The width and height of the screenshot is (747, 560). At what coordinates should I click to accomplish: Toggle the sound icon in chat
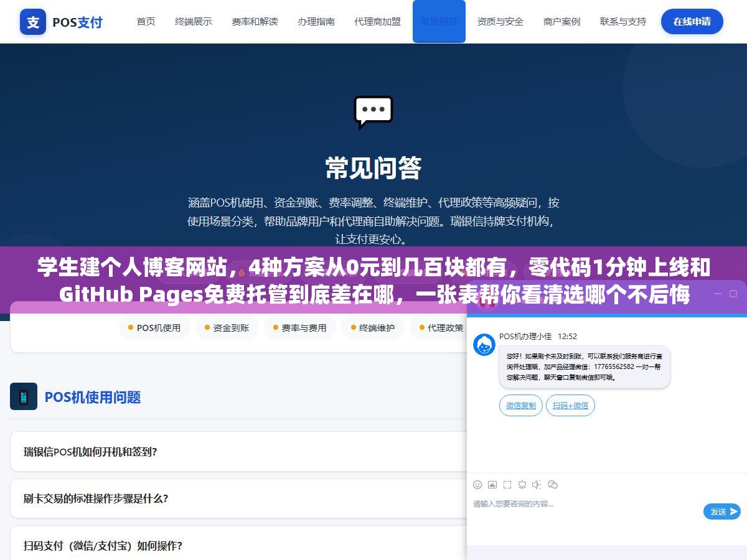pyautogui.click(x=537, y=485)
